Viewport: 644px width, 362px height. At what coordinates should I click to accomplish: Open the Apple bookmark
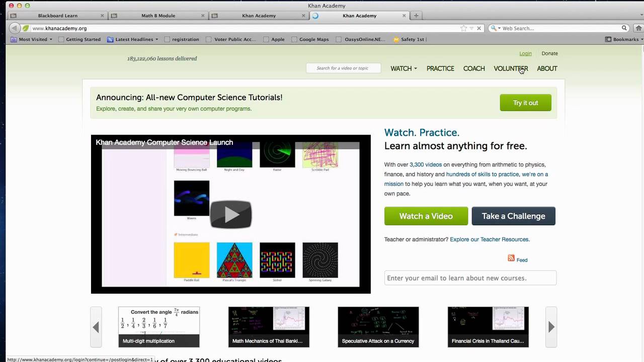pyautogui.click(x=274, y=39)
